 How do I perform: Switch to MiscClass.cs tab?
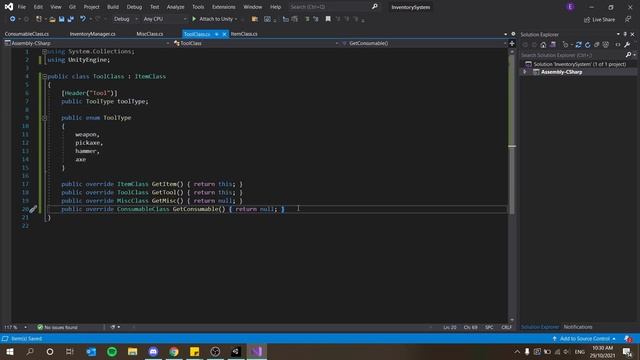click(x=150, y=34)
